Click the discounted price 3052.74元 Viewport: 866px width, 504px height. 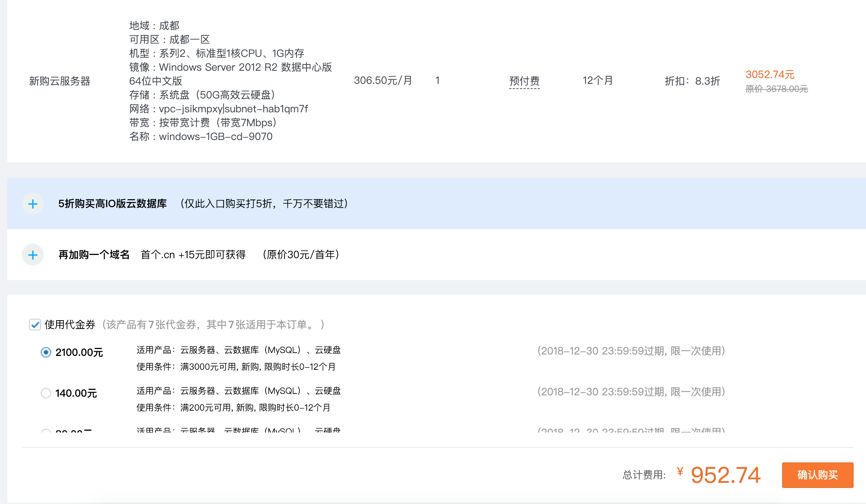click(x=770, y=74)
